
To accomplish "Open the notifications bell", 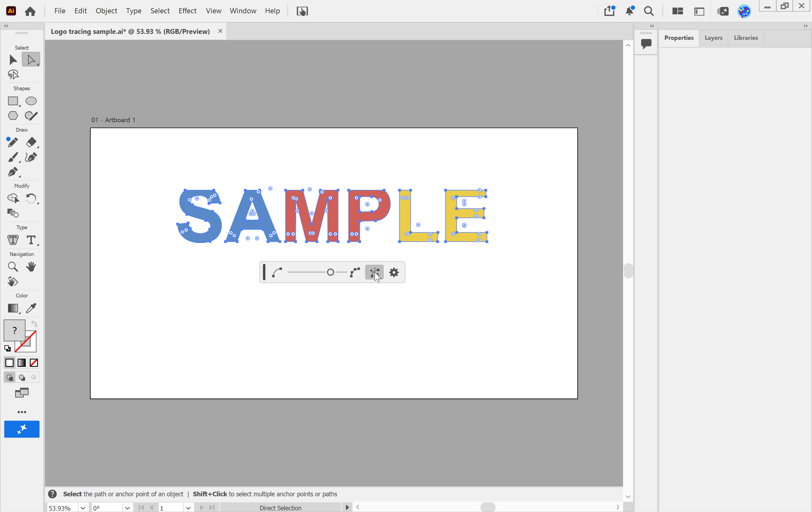I will 629,11.
